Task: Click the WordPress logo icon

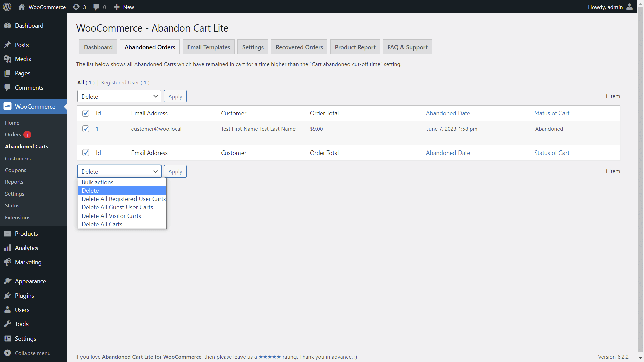Action: [x=7, y=7]
